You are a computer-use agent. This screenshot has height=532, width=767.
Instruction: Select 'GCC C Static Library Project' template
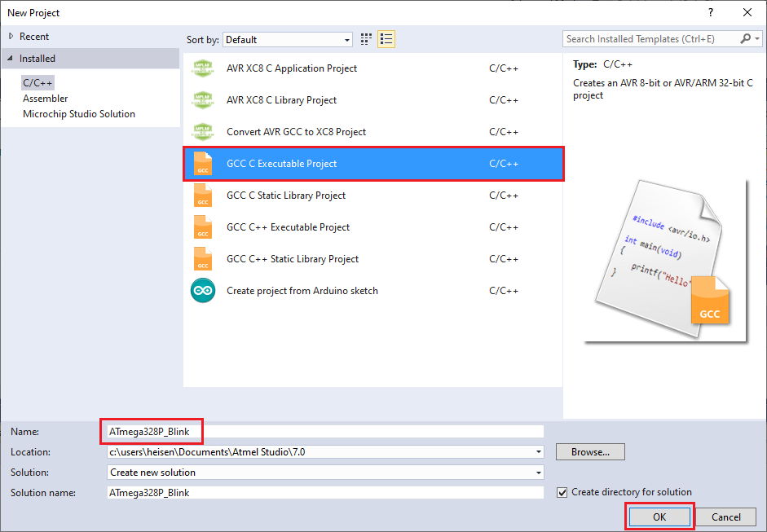[x=372, y=196]
